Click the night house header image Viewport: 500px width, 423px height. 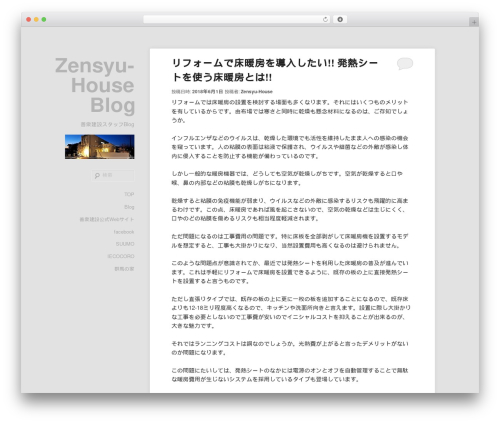coord(100,147)
